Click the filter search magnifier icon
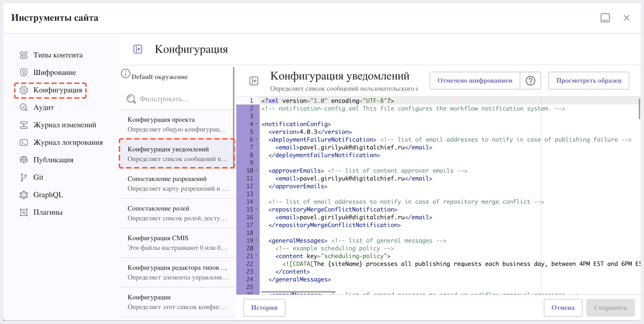Screen dimensions: 644x324 point(131,99)
